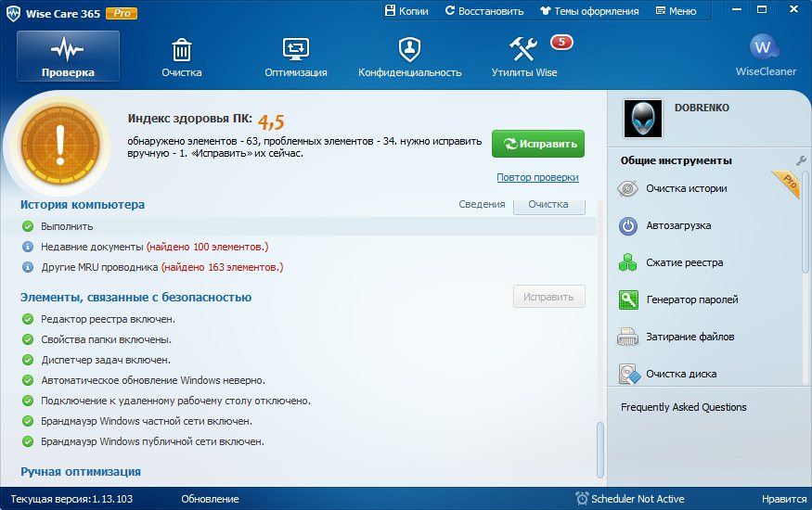Click the История компьютера heading
812x510 pixels.
click(x=83, y=204)
